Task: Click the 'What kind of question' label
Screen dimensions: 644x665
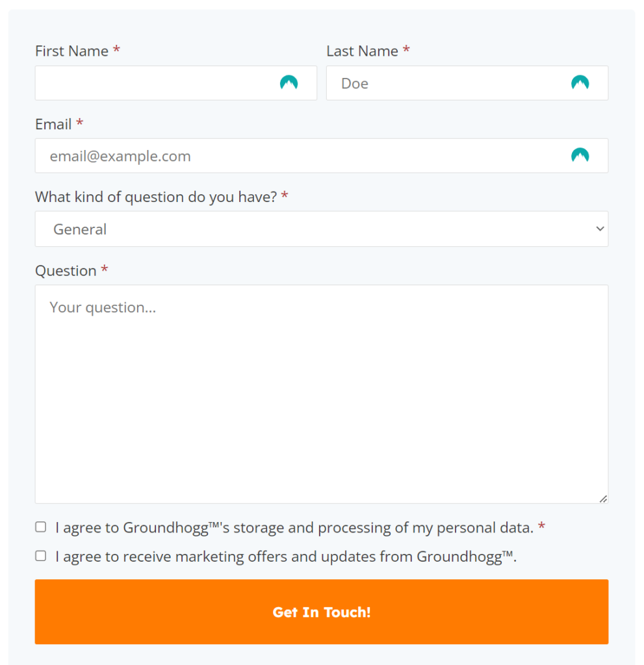Action: tap(156, 197)
